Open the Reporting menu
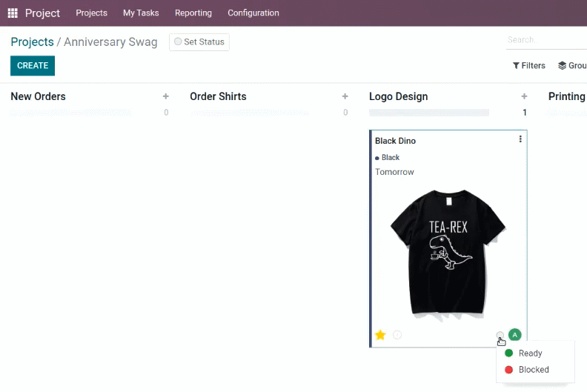This screenshot has height=392, width=587. click(x=193, y=13)
